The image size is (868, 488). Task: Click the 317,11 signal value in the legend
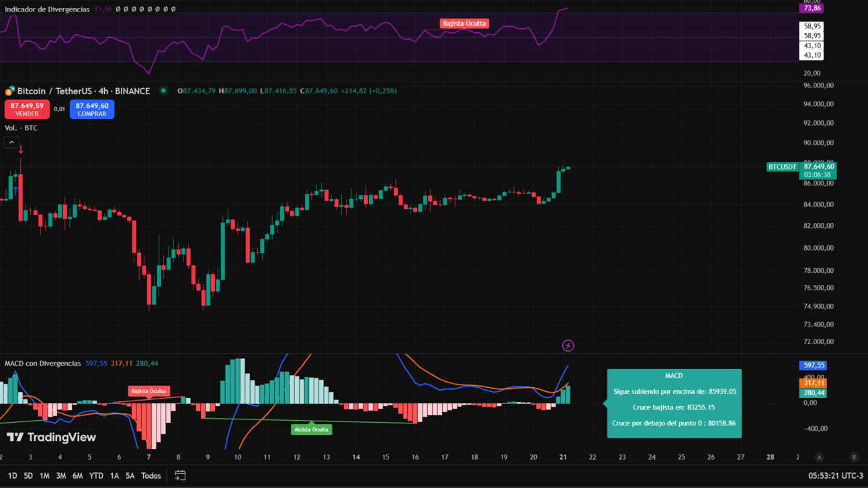click(x=122, y=364)
